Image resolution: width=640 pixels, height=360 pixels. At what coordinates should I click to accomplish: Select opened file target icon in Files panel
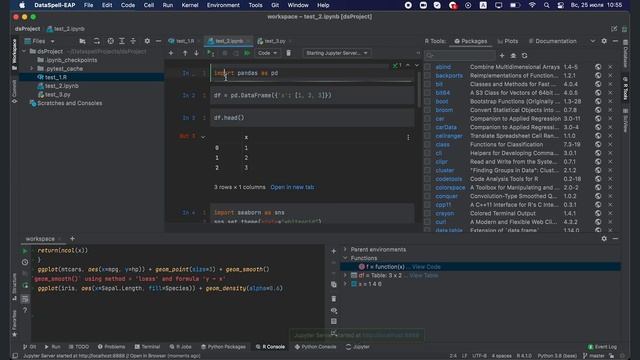point(111,41)
